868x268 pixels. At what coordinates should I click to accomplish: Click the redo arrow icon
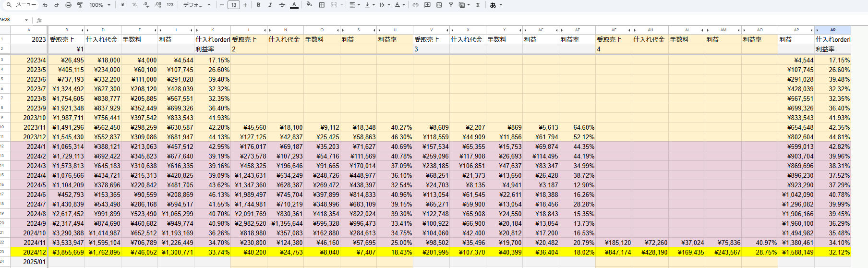tap(56, 5)
